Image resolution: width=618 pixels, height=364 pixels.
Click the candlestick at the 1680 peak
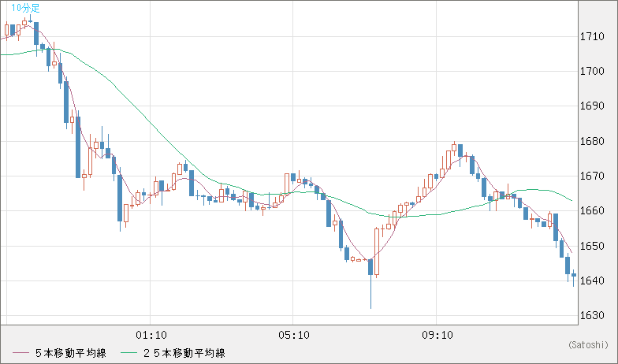(454, 149)
